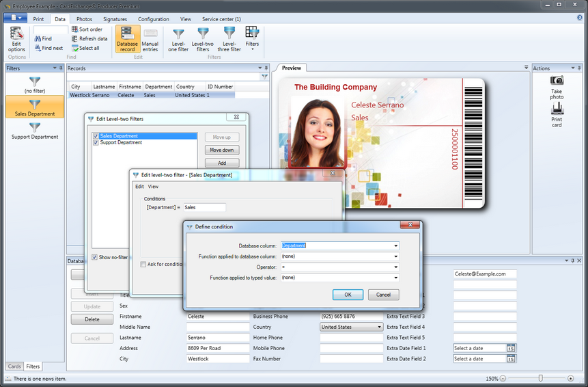This screenshot has width=588, height=387.
Task: Toggle the Sales Department filter checkbox
Action: [96, 136]
